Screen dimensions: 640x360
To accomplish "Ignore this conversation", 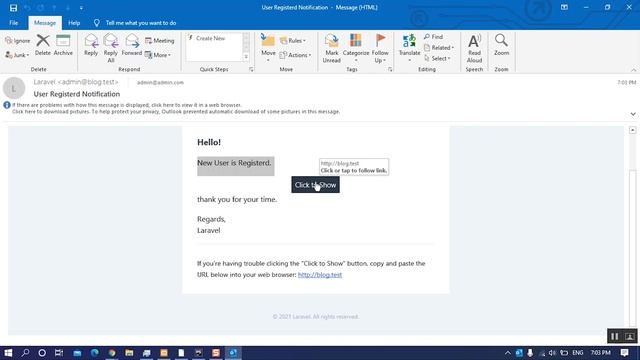I will [x=18, y=40].
